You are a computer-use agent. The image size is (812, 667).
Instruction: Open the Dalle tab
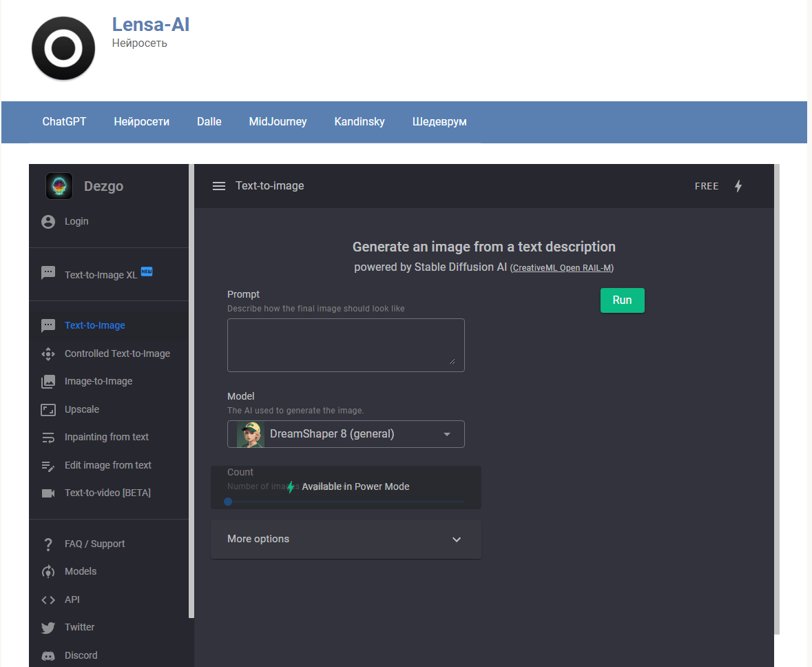[209, 122]
